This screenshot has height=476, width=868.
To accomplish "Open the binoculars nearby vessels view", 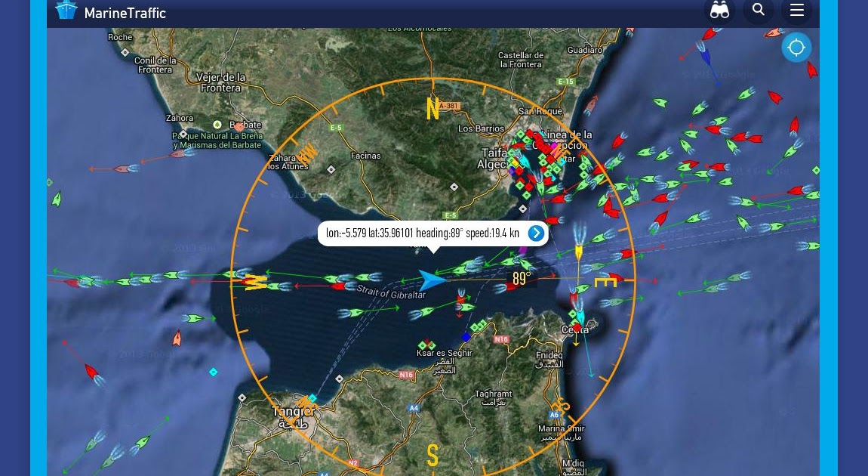I will tap(719, 10).
